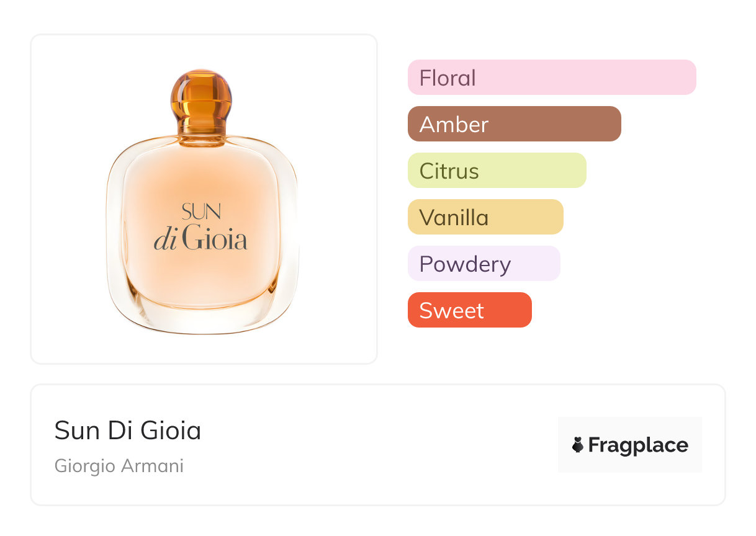
Task: Click the amber bottle cap
Action: click(x=201, y=94)
